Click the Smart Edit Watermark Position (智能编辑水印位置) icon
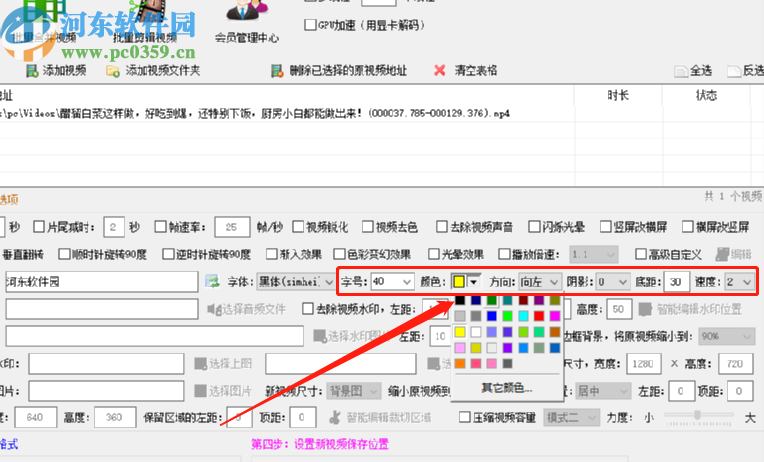 tap(645, 309)
